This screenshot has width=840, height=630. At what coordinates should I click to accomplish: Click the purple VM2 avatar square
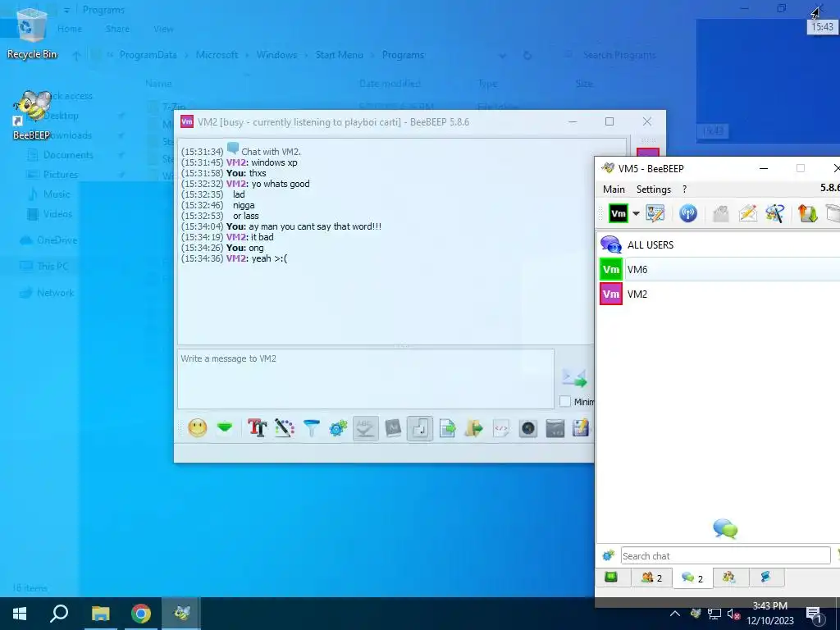[610, 294]
